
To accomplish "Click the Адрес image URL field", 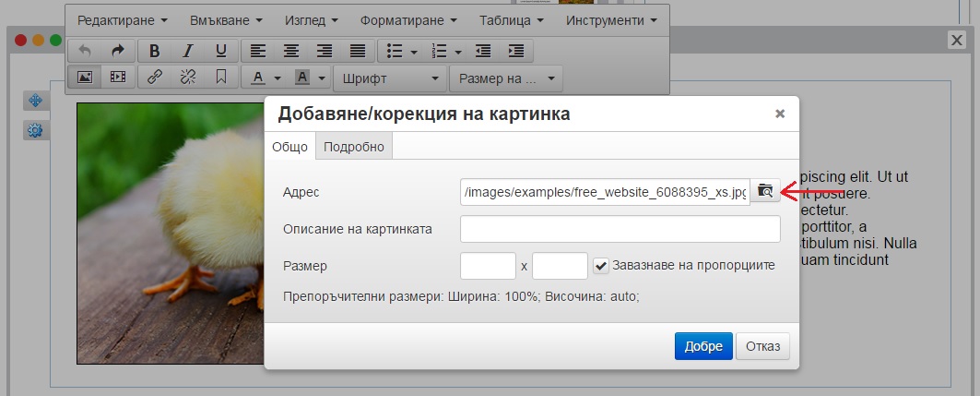I will click(605, 192).
